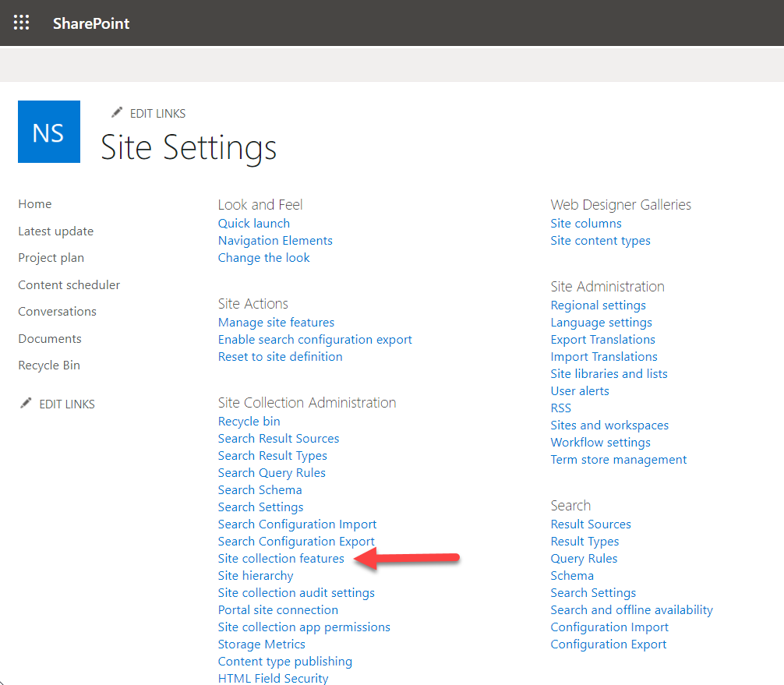Open the app launcher waffle icon
784x685 pixels.
[21, 23]
